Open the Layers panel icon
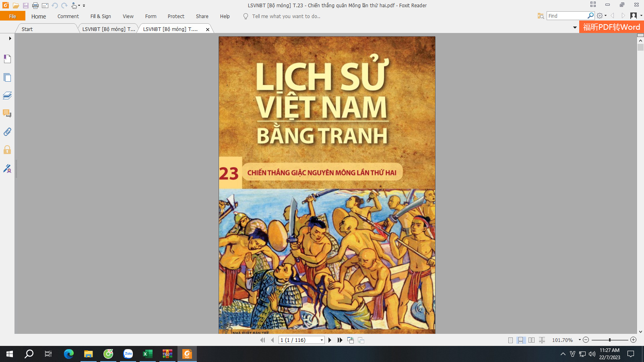This screenshot has width=644, height=362. point(7,95)
